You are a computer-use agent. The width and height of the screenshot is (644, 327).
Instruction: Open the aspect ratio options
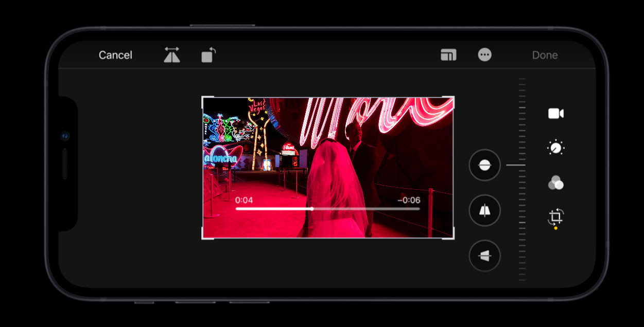tap(448, 55)
